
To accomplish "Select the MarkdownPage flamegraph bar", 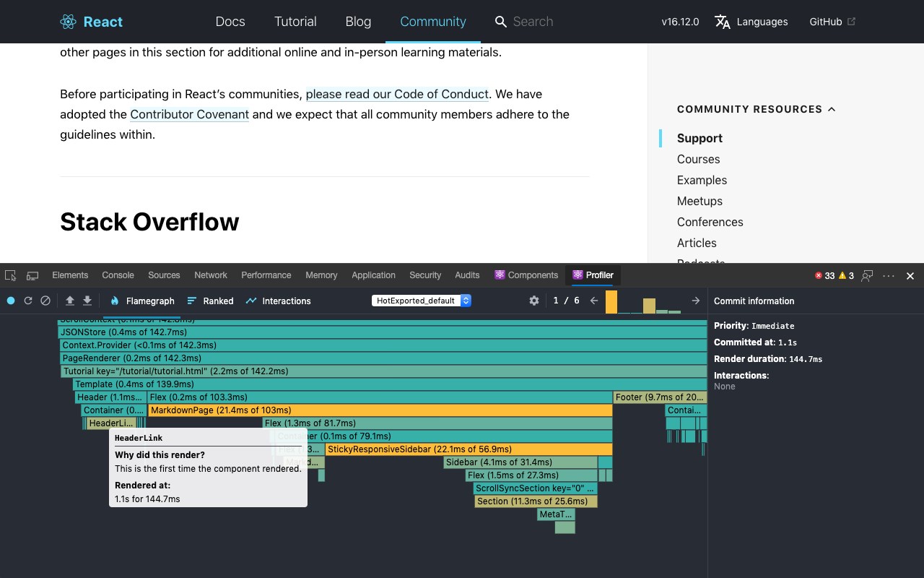I will point(380,410).
